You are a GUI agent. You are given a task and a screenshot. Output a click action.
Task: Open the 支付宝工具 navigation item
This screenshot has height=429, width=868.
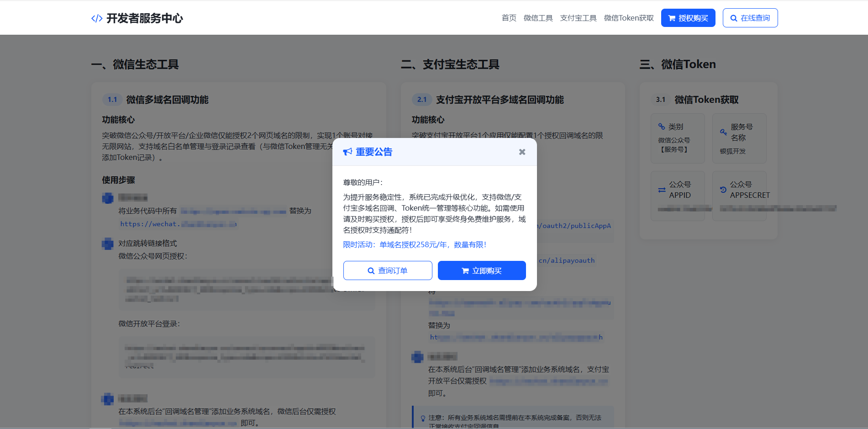pos(578,18)
